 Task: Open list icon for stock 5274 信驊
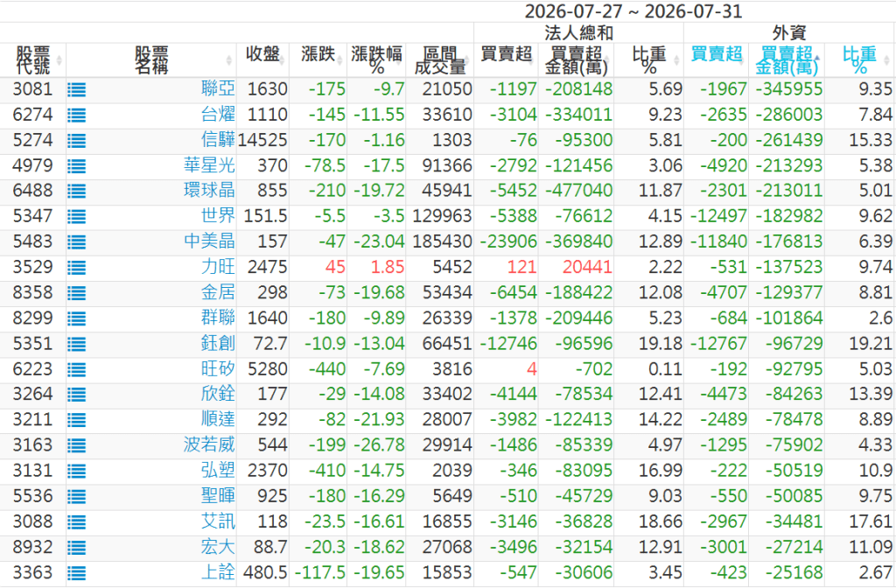[77, 141]
